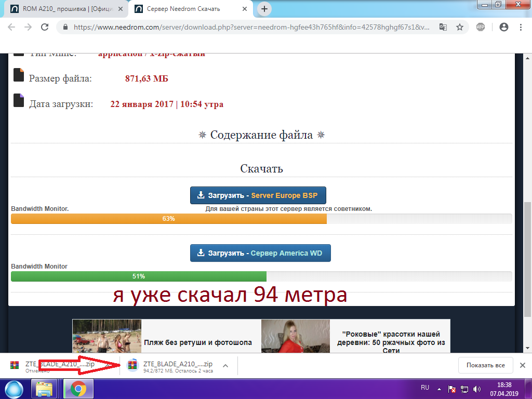This screenshot has width=532, height=399.
Task: Open File Explorer from the taskbar
Action: pos(45,389)
